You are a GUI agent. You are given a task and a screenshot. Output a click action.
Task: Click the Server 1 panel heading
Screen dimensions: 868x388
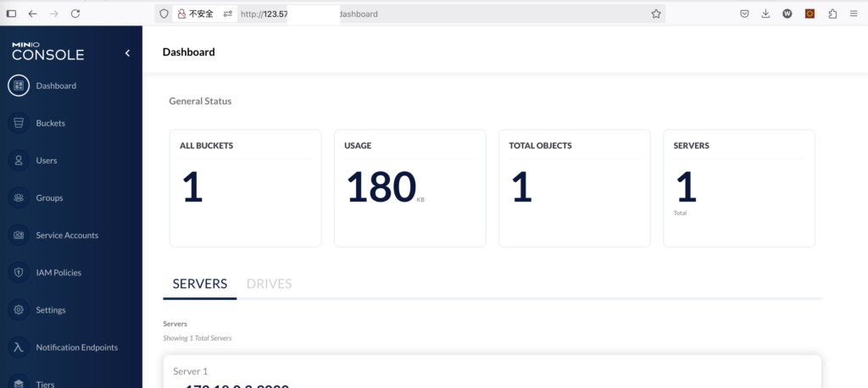click(191, 371)
